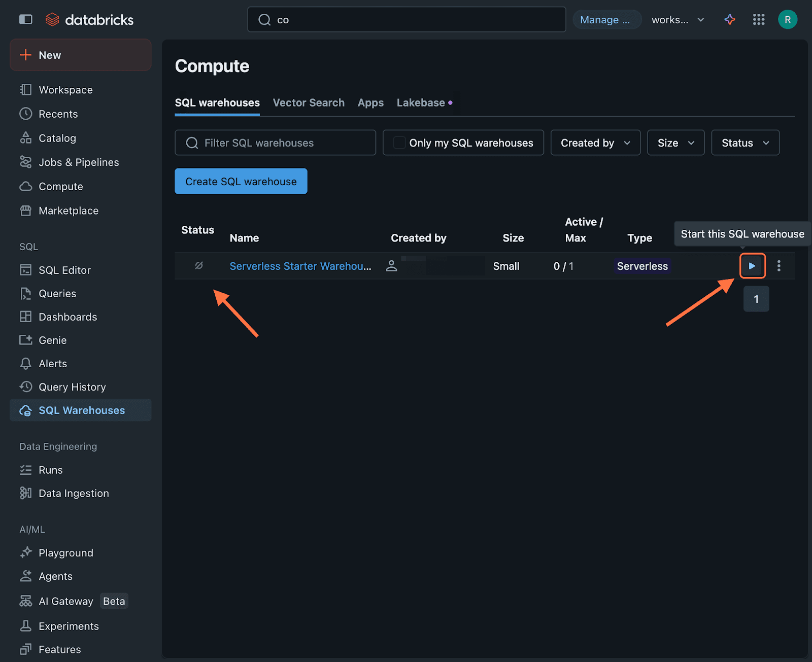This screenshot has width=812, height=662.
Task: Open Query History in the sidebar
Action: click(x=72, y=387)
